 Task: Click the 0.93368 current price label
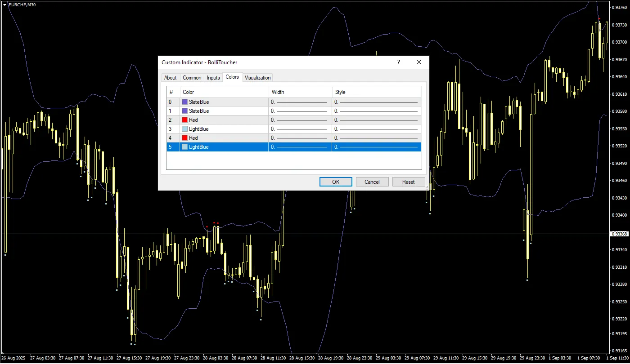(x=619, y=234)
